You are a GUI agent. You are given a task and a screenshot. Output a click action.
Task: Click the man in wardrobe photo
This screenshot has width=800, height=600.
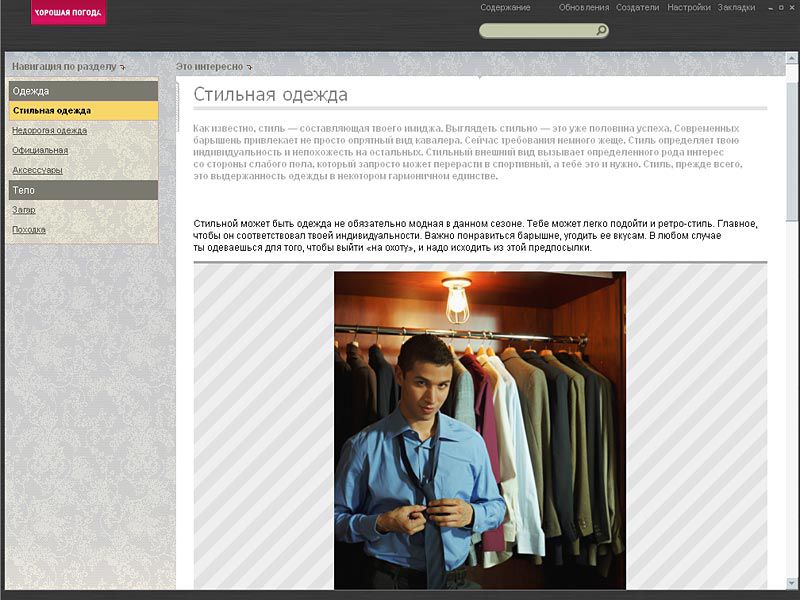coord(479,430)
